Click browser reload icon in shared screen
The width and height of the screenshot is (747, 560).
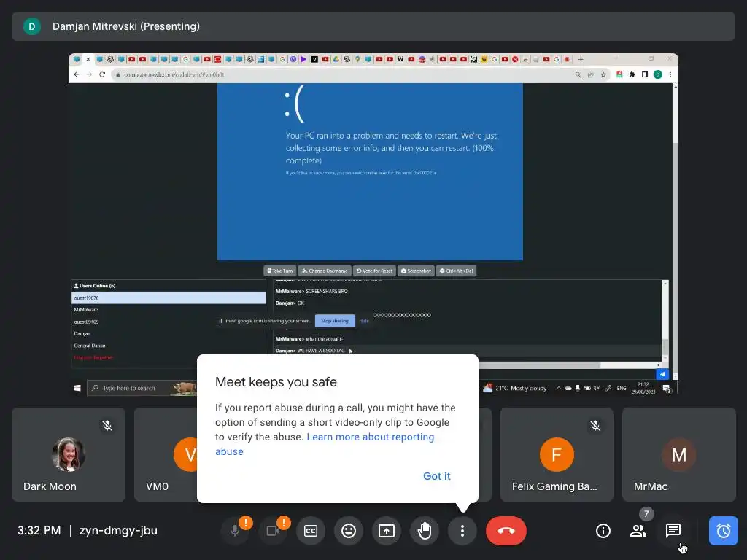(102, 74)
